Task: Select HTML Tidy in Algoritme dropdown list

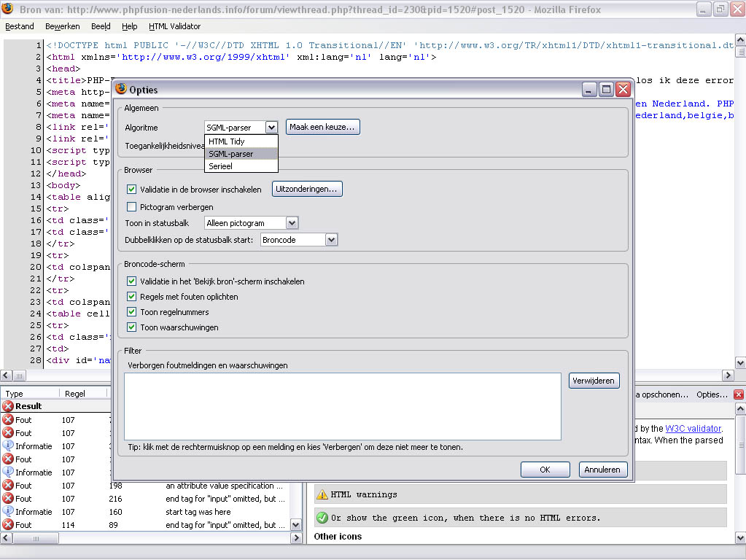Action: pos(241,141)
